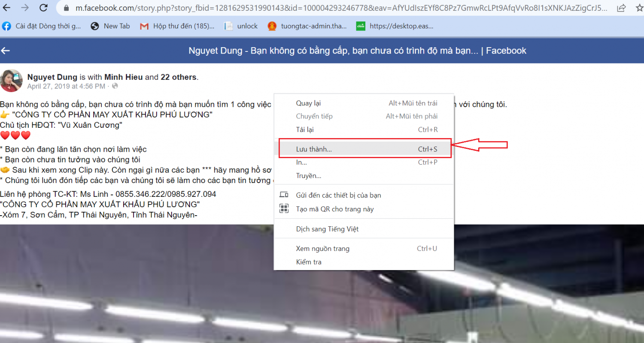Open Nguyet Dung's profile picture
This screenshot has width=644, height=343.
coord(11,81)
